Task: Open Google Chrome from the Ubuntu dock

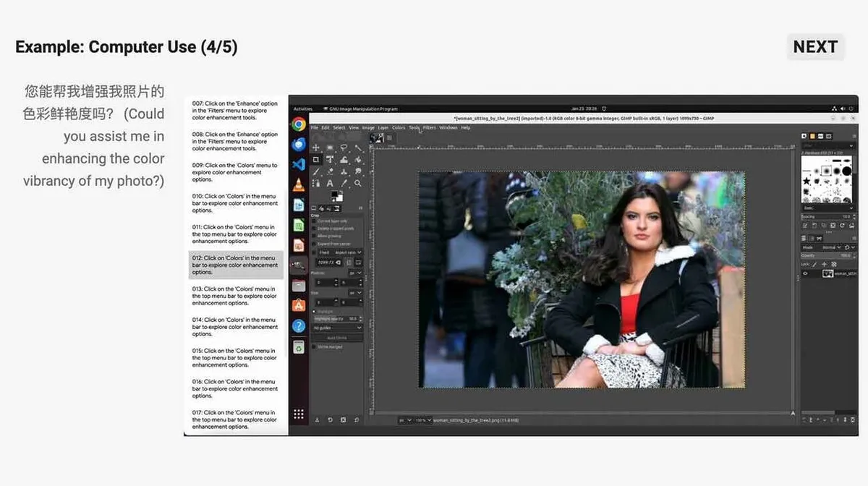Action: click(x=299, y=124)
